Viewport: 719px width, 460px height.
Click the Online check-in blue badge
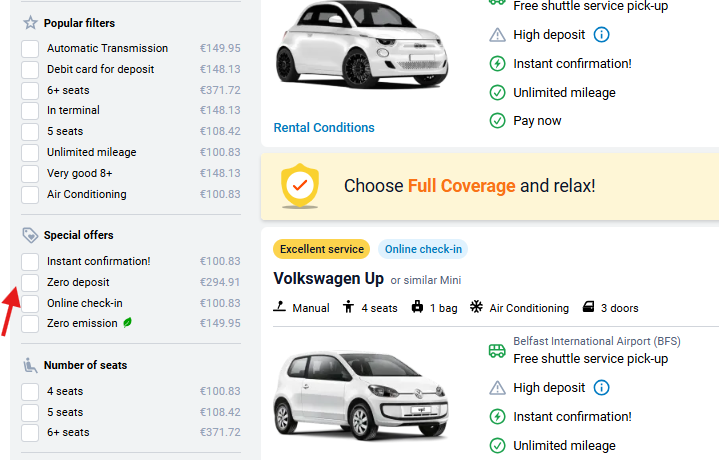coord(422,250)
